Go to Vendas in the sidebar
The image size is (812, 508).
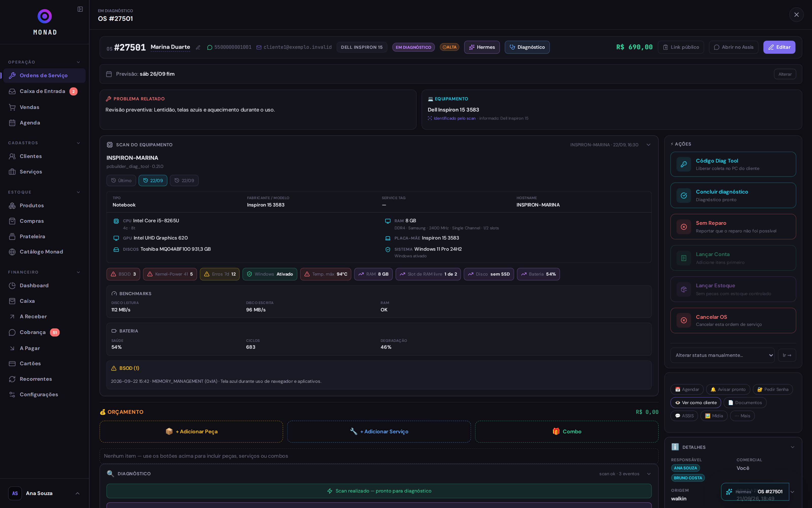click(x=44, y=107)
